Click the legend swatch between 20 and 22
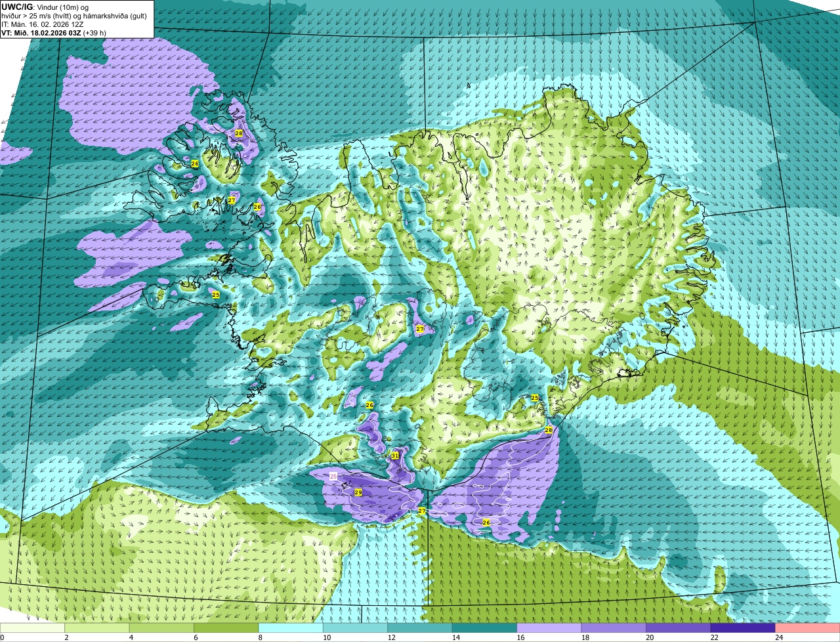 (x=679, y=628)
